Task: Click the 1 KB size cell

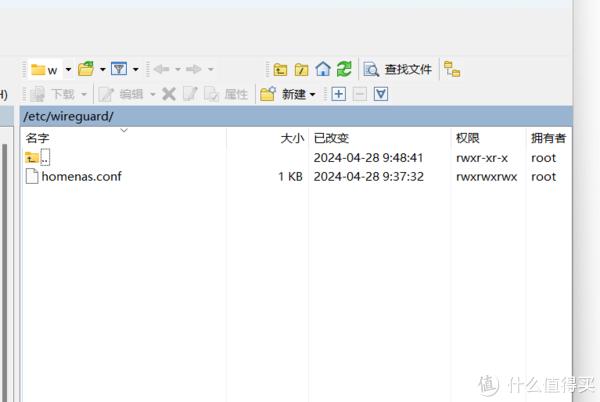Action: [290, 176]
